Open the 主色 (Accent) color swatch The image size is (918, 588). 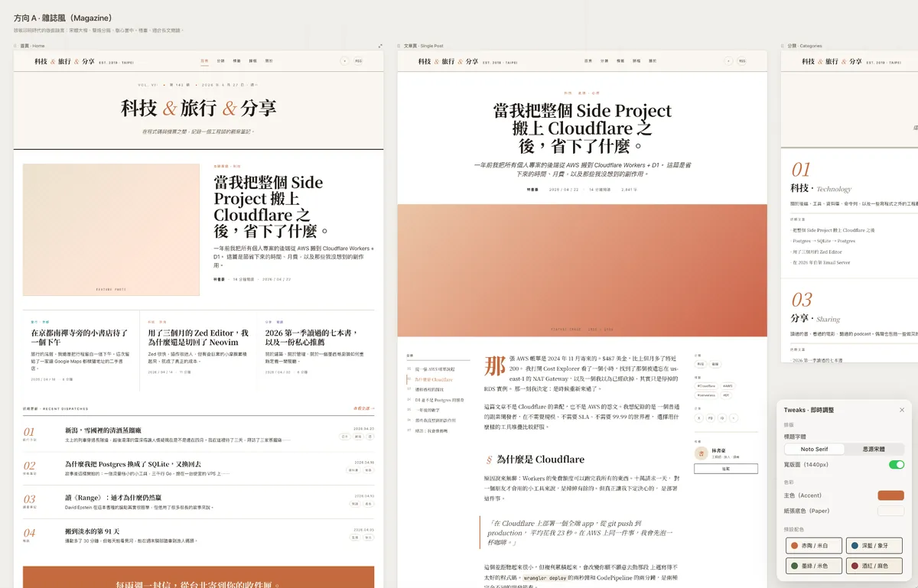tap(890, 495)
